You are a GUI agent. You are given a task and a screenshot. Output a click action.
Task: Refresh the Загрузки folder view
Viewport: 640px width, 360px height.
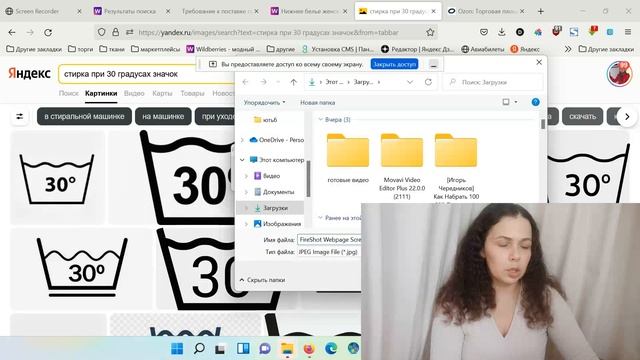click(x=428, y=82)
